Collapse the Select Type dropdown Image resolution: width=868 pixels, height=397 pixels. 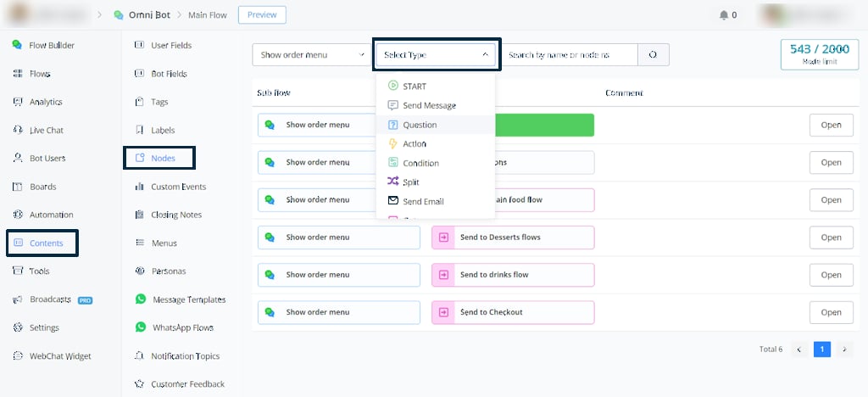pyautogui.click(x=437, y=55)
